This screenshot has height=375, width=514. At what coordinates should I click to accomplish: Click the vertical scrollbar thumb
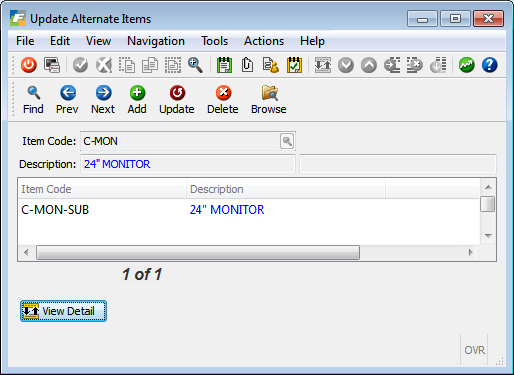[x=488, y=204]
